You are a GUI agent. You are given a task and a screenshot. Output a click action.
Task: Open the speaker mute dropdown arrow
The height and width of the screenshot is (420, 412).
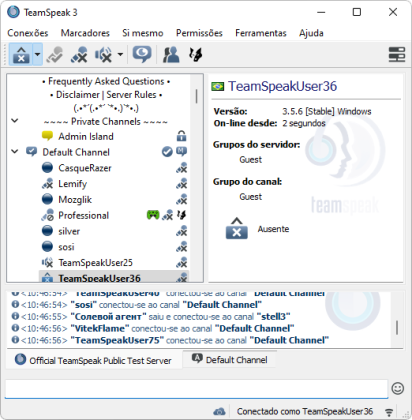(120, 54)
